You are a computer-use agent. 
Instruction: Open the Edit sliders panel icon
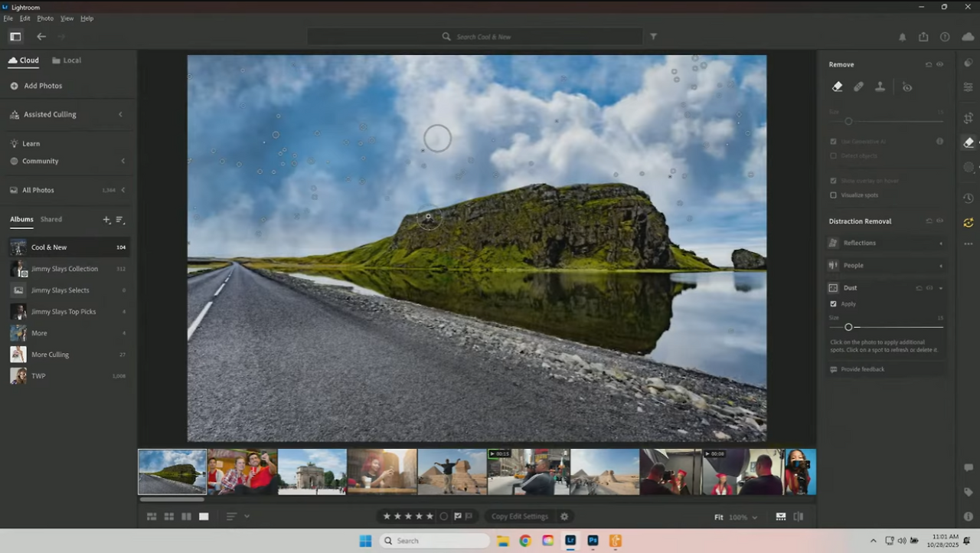969,87
